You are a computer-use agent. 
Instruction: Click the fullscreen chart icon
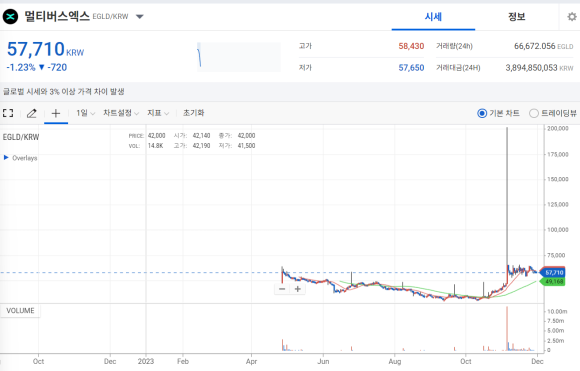pyautogui.click(x=8, y=113)
